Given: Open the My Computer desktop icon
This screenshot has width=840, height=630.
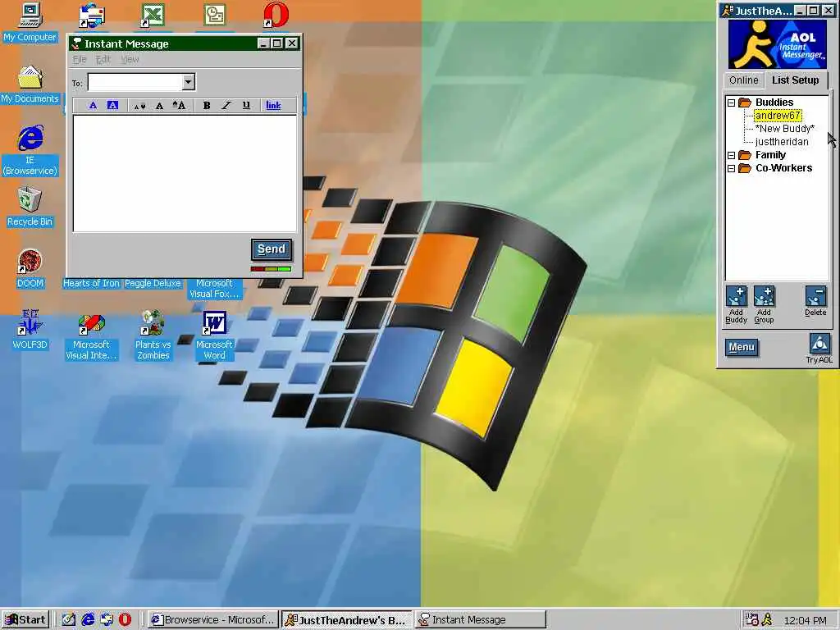Looking at the screenshot, I should click(x=30, y=22).
